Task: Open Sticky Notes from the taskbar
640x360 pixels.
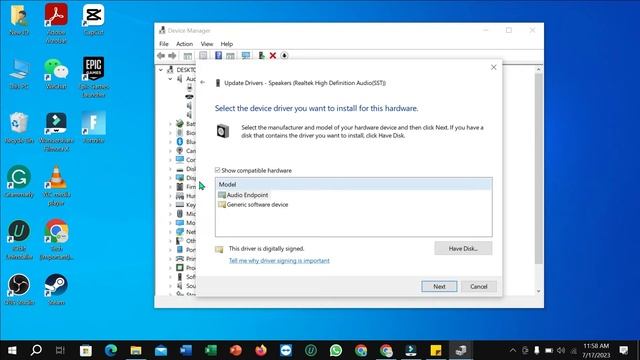Action: pos(436,350)
